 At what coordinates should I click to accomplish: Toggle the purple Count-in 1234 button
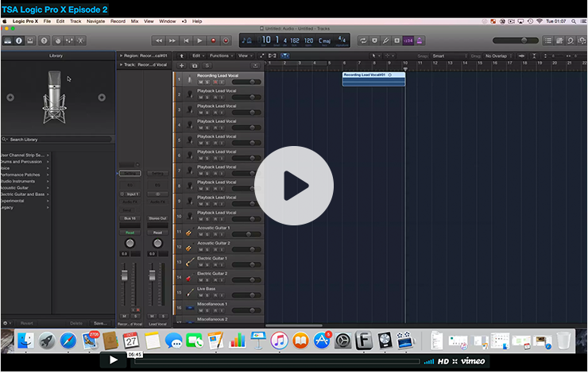[408, 40]
